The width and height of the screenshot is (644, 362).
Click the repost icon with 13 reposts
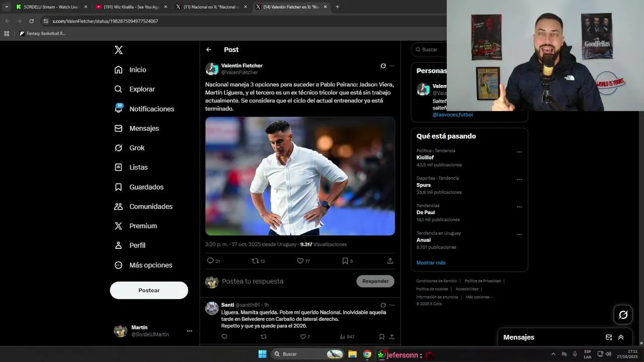click(x=255, y=261)
